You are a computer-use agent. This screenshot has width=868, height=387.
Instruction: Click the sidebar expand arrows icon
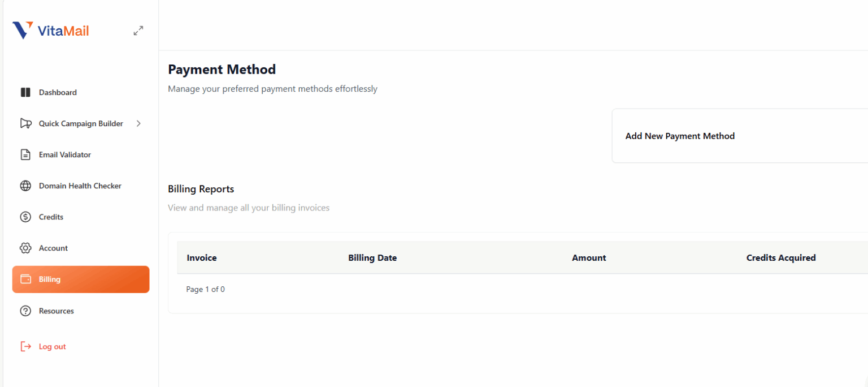(138, 31)
